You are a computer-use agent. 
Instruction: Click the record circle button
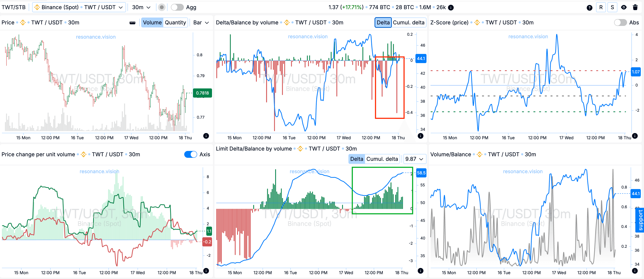162,7
